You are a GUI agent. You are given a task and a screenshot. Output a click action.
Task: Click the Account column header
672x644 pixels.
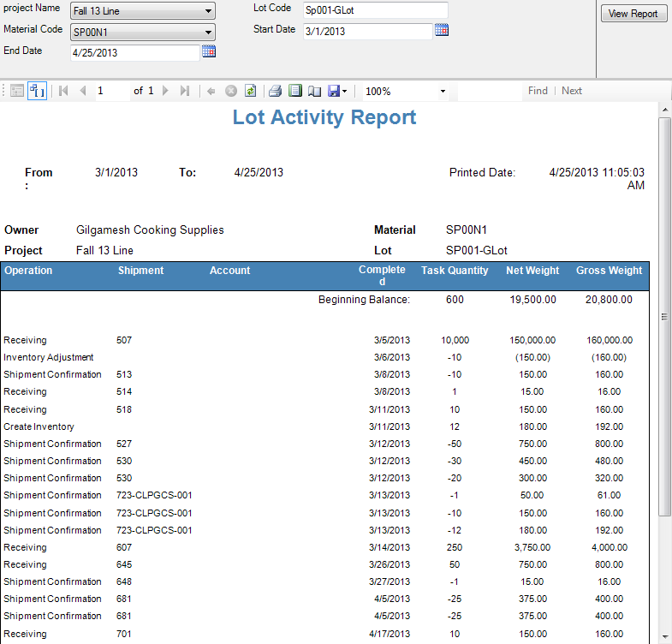tap(229, 271)
